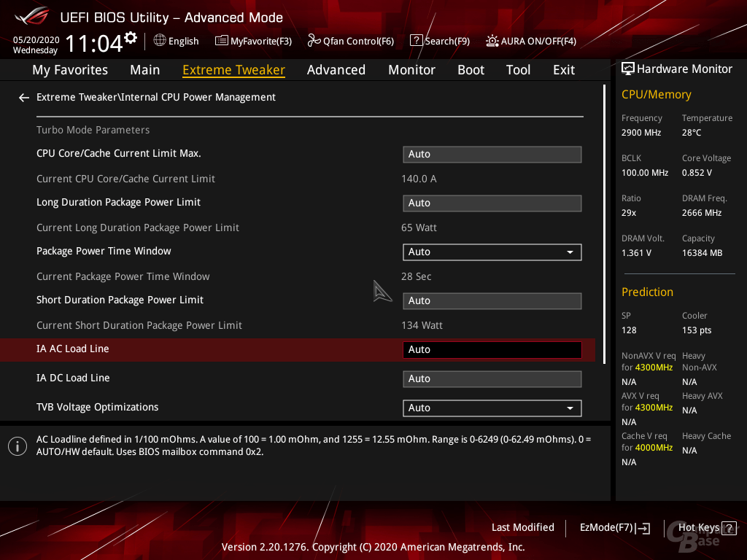
Task: Click Last Modified button
Action: [x=522, y=528]
